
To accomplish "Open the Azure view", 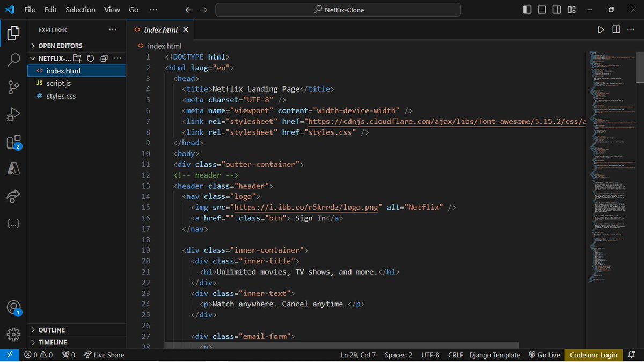I will pyautogui.click(x=13, y=169).
